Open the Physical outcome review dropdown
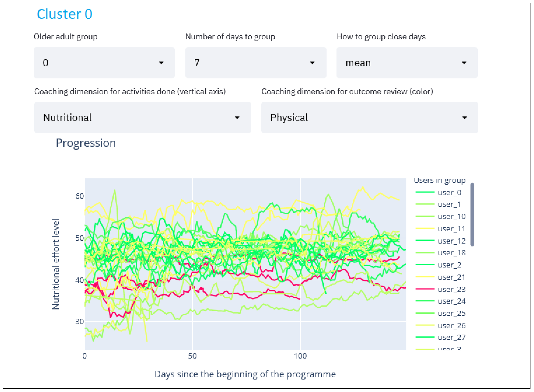 [369, 118]
